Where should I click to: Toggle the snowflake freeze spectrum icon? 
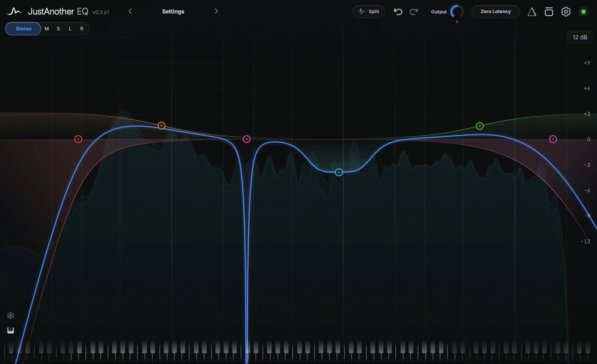point(11,315)
